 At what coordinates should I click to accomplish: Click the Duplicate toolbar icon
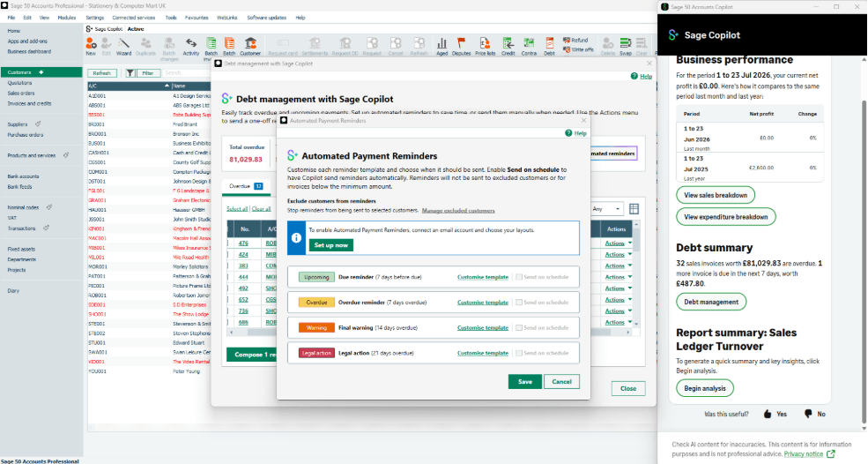[x=145, y=46]
